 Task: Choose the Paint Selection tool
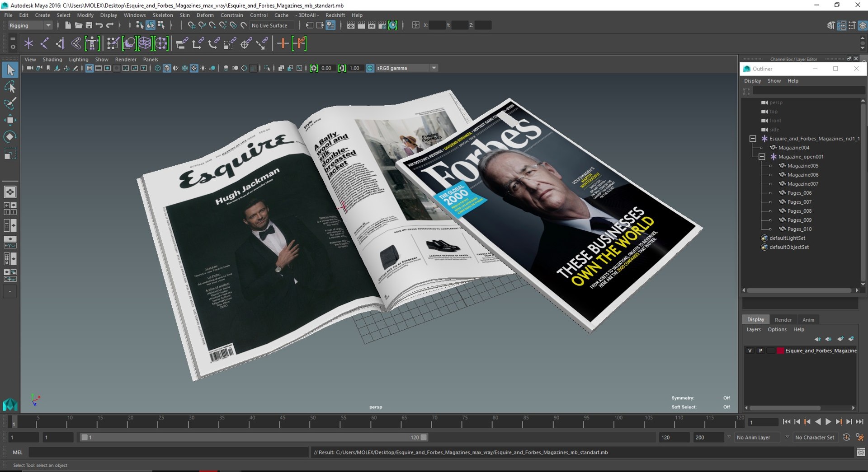click(10, 103)
